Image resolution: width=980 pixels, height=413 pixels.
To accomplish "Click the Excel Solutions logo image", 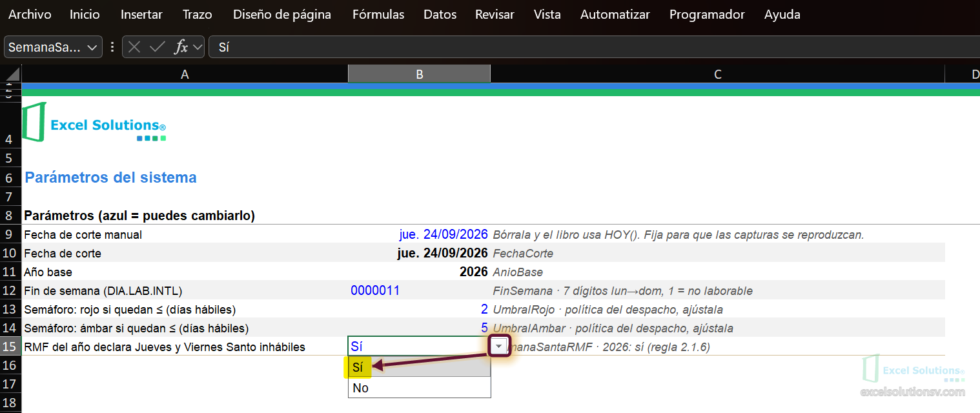I will pyautogui.click(x=94, y=122).
